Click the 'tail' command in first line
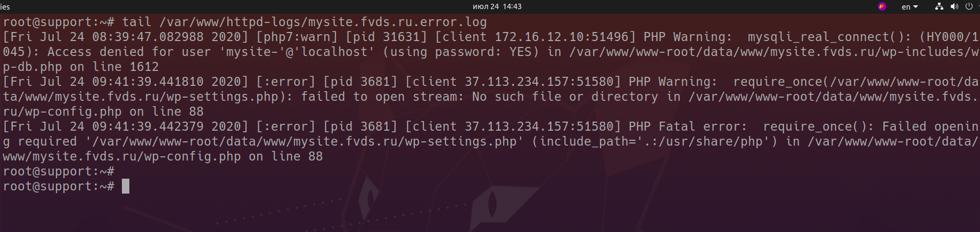 (137, 22)
